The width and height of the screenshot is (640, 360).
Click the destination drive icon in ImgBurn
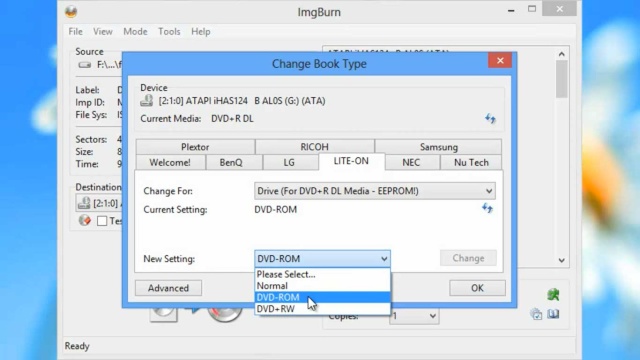pos(84,203)
